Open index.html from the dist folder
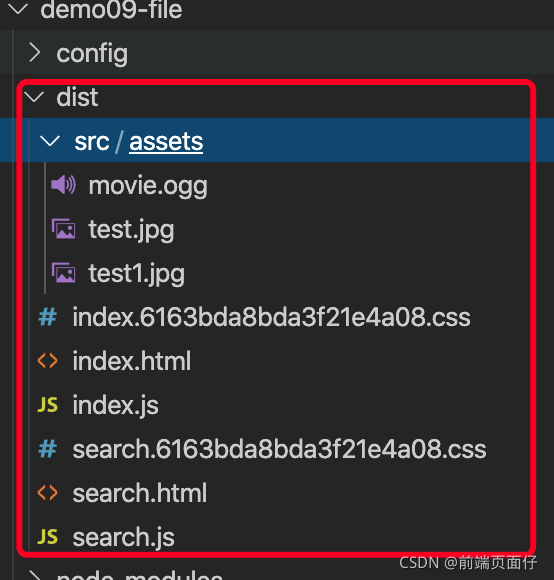Image resolution: width=554 pixels, height=580 pixels. (132, 361)
